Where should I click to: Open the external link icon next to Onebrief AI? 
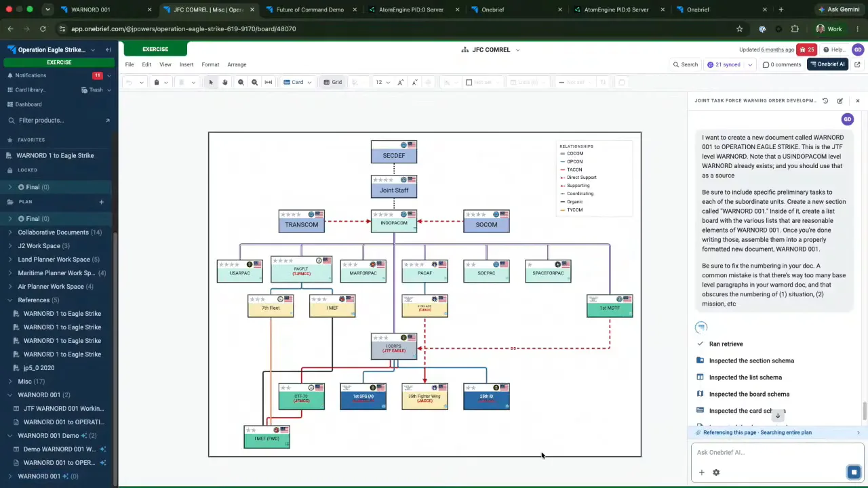point(857,64)
